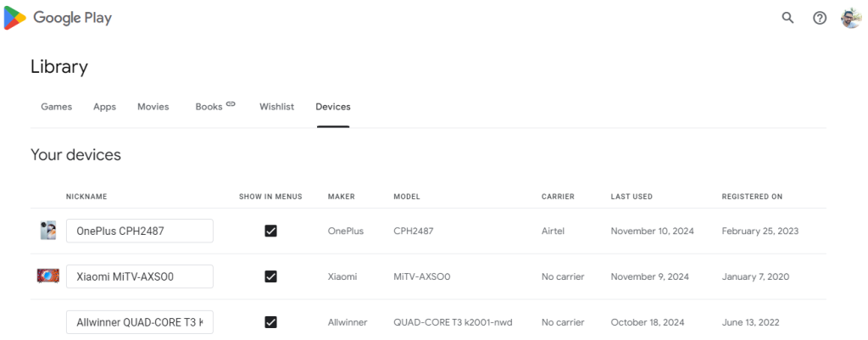Switch to the Games tab
Image resolution: width=868 pixels, height=340 pixels.
56,107
